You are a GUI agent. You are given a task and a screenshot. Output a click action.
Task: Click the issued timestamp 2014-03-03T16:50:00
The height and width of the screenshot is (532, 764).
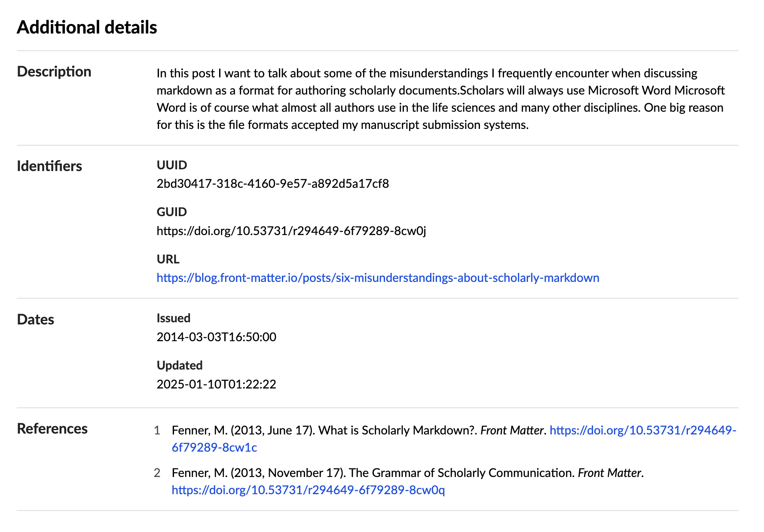pyautogui.click(x=216, y=337)
